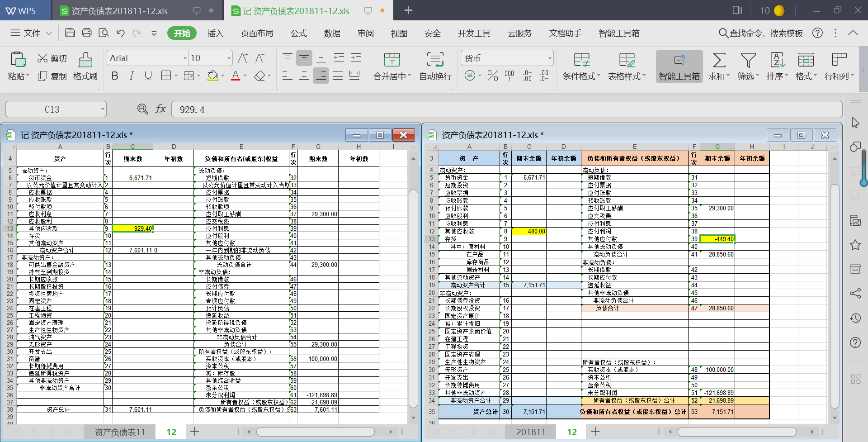Click the Wrap Text (自动换行) icon
This screenshot has width=868, height=442.
point(435,60)
